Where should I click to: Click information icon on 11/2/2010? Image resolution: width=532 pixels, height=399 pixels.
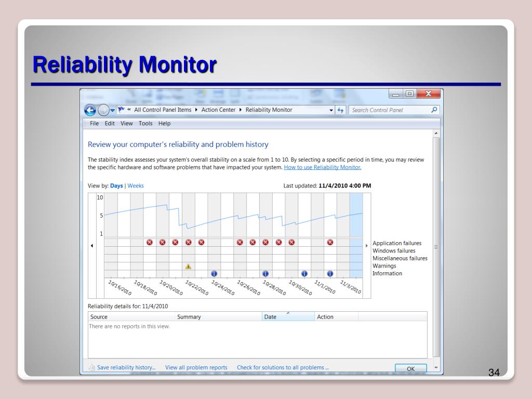point(330,273)
